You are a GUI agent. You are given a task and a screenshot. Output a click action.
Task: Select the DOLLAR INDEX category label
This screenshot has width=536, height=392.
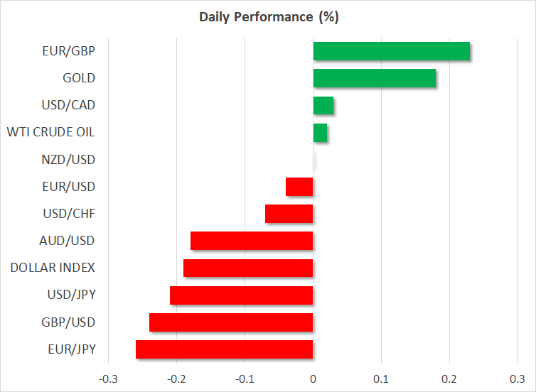coord(53,268)
